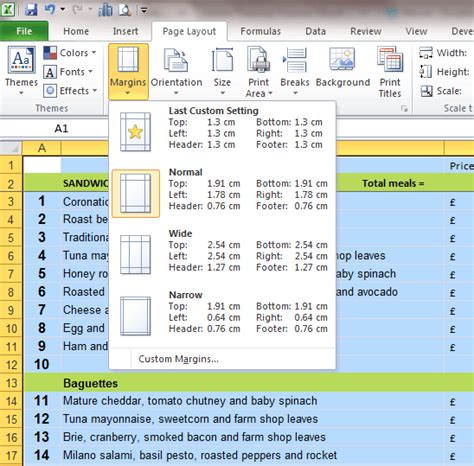The width and height of the screenshot is (474, 466).
Task: Expand the theme Colors dropdown
Action: pyautogui.click(x=70, y=53)
